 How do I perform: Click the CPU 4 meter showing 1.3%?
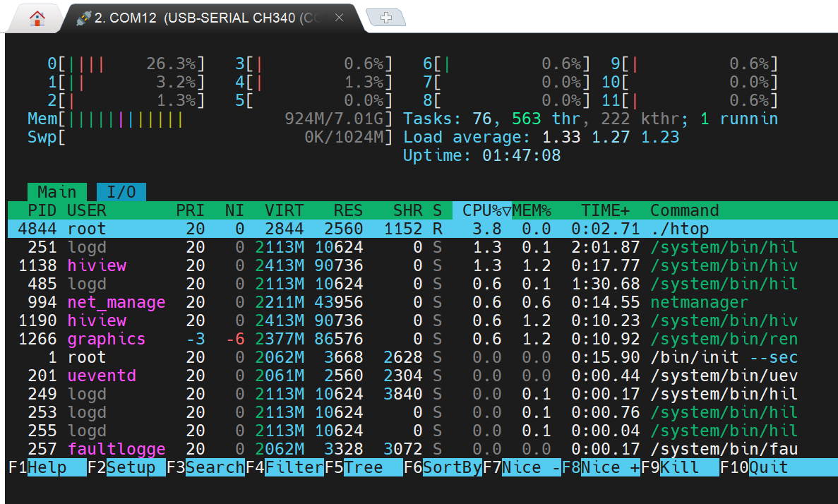[x=313, y=82]
